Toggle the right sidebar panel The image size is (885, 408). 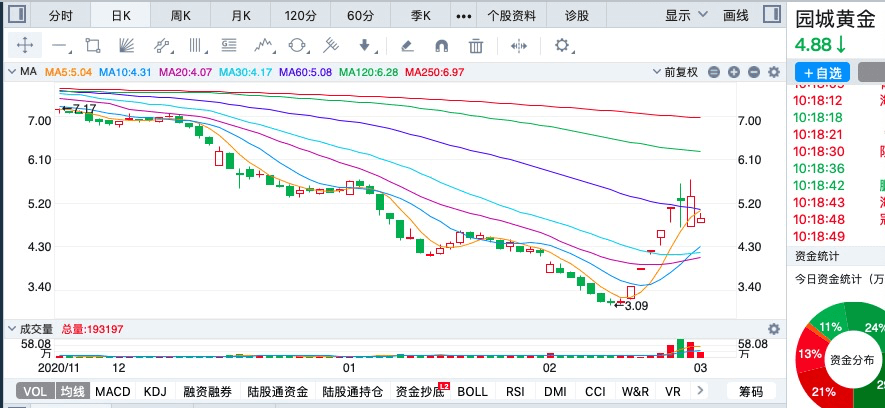click(771, 15)
